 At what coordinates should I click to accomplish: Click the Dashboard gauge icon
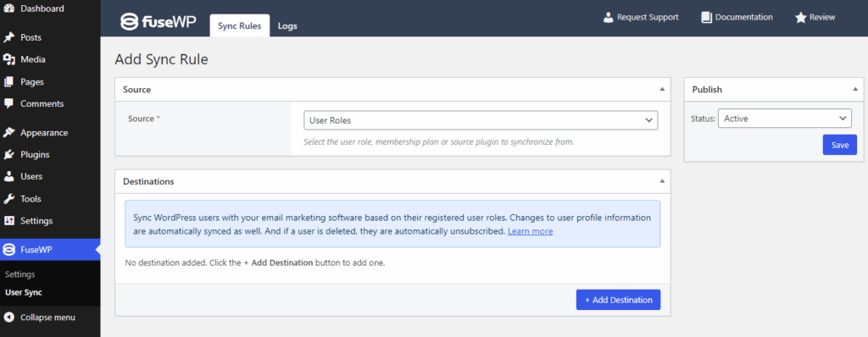point(8,8)
